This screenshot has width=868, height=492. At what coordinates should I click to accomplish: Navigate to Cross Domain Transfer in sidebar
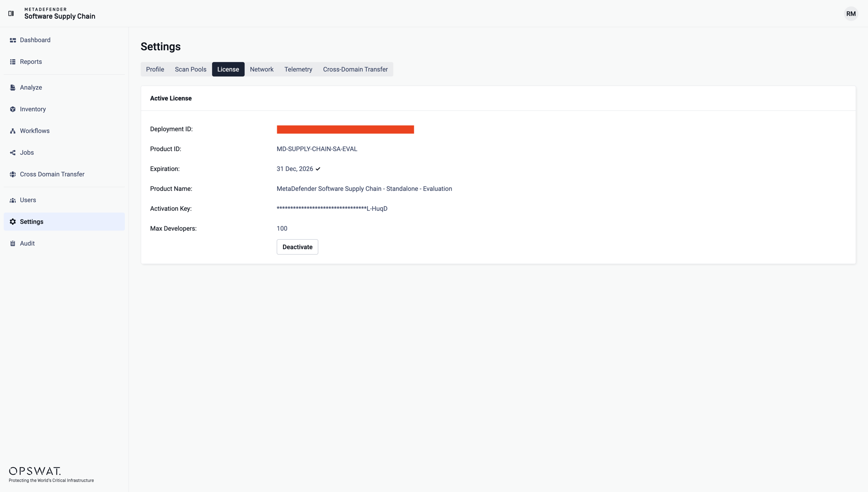[64, 175]
